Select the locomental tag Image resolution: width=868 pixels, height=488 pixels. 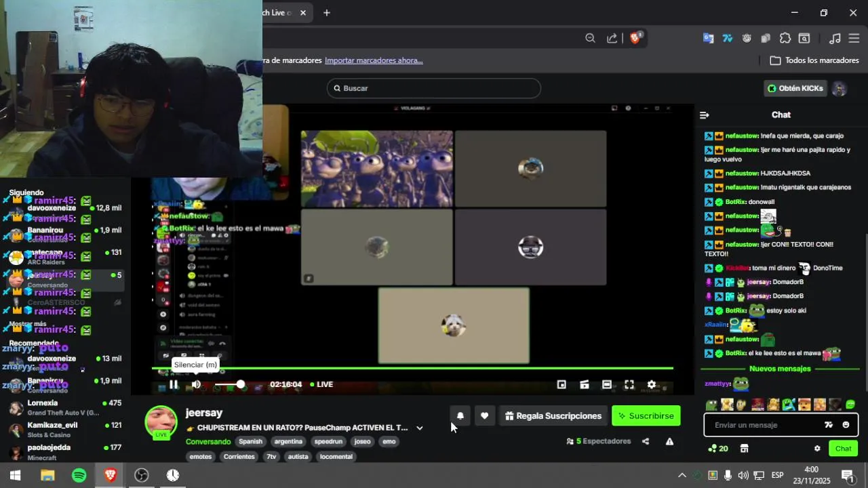tap(336, 456)
